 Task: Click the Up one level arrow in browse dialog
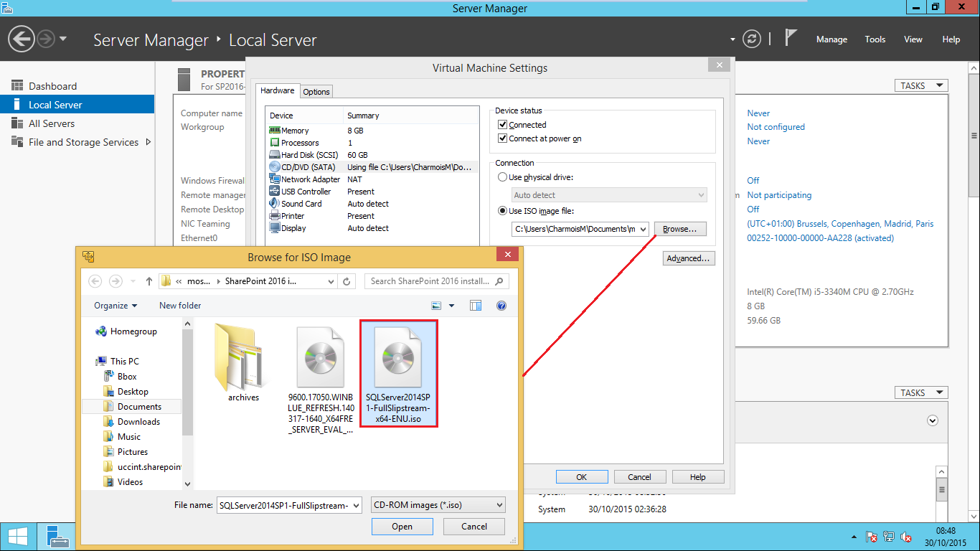[149, 281]
